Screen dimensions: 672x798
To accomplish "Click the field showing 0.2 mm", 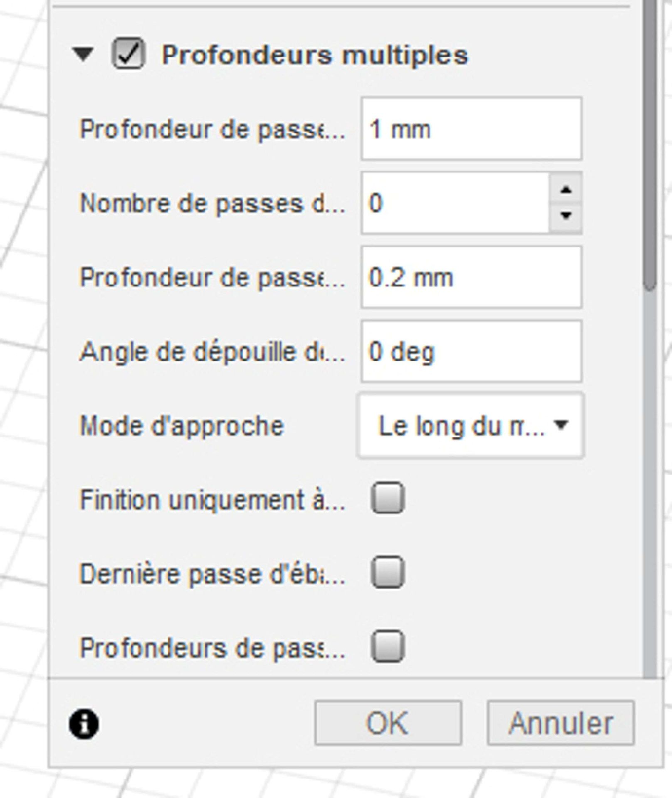I will point(471,278).
